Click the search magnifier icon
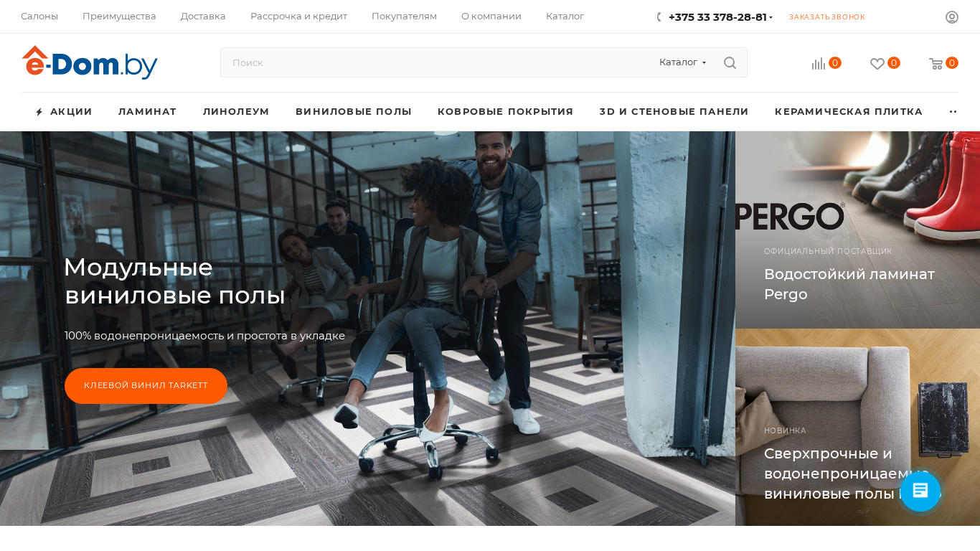The image size is (980, 551). [x=730, y=62]
